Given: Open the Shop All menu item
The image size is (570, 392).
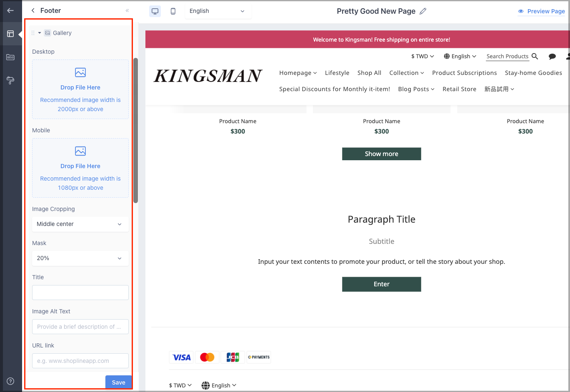Looking at the screenshot, I should pyautogui.click(x=369, y=73).
